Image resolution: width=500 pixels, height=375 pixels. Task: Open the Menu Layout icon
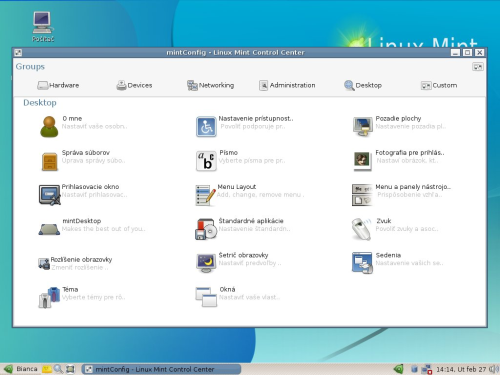point(205,195)
